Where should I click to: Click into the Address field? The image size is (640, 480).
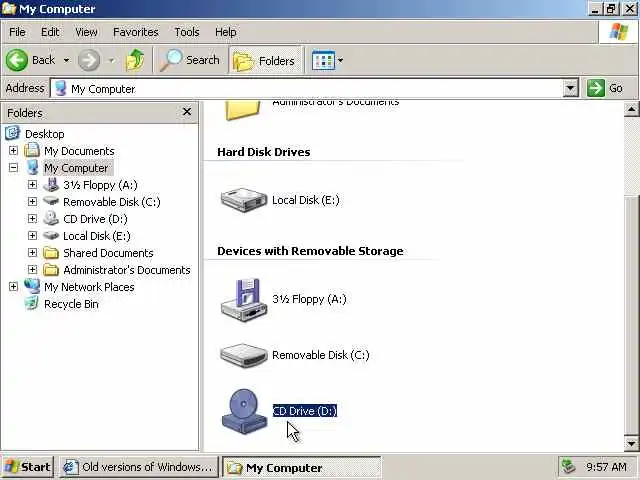tap(306, 89)
